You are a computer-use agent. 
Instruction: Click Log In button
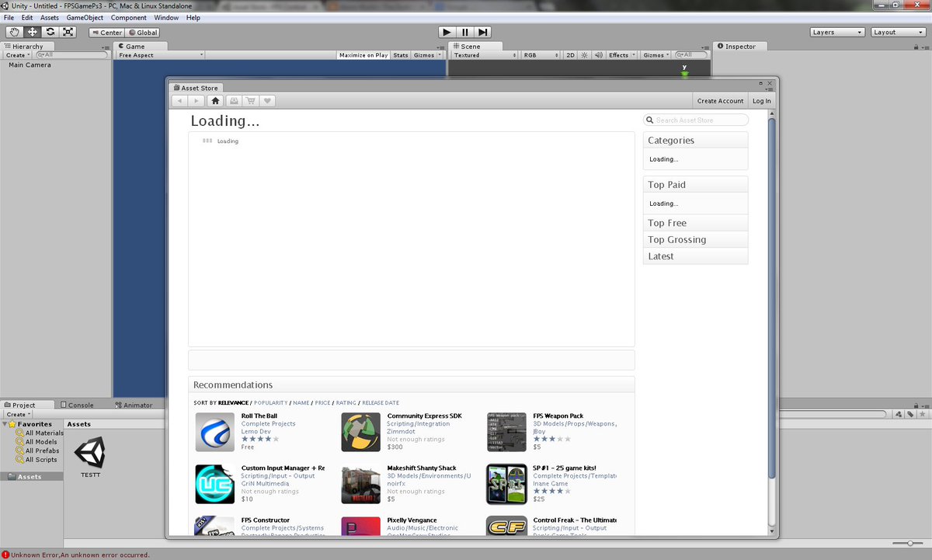pyautogui.click(x=762, y=101)
